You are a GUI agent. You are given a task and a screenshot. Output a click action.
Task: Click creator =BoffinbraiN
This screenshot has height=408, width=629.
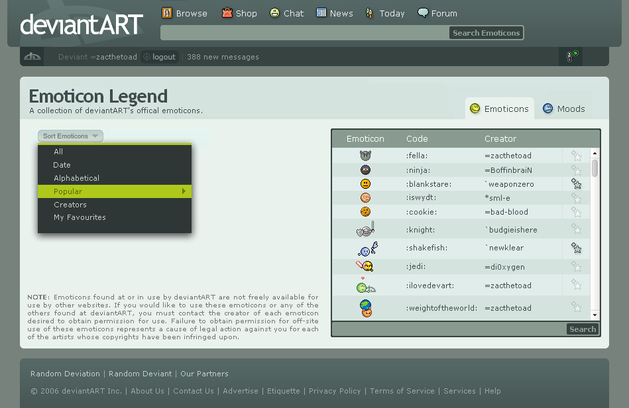click(508, 170)
